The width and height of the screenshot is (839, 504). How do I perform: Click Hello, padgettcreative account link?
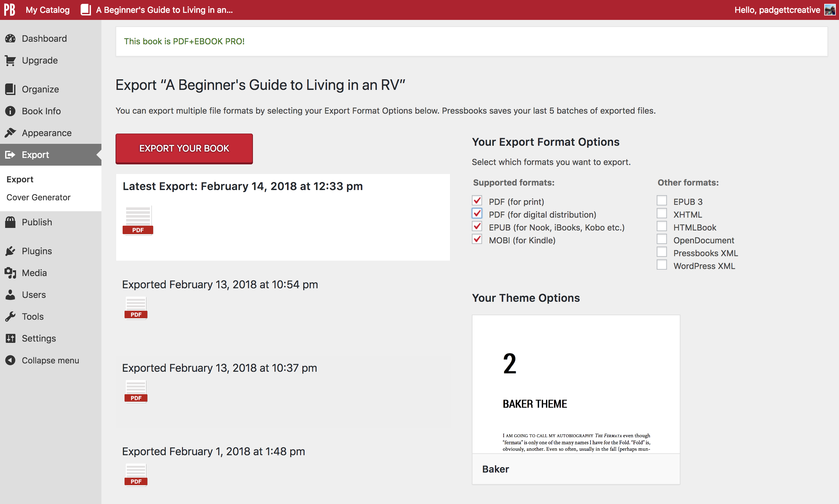point(777,10)
